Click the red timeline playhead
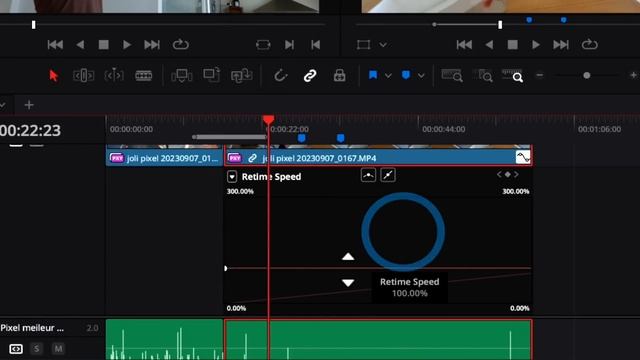The height and width of the screenshot is (360, 640). point(269,120)
